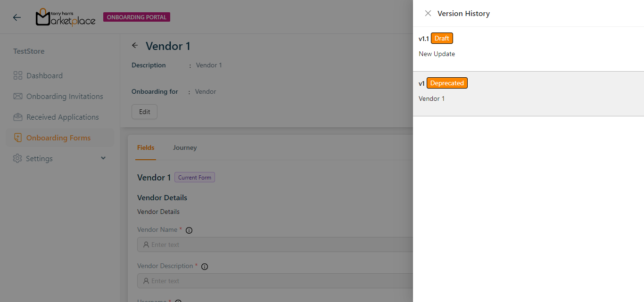Expand the Settings menu chevron
The height and width of the screenshot is (302, 644).
pyautogui.click(x=103, y=158)
